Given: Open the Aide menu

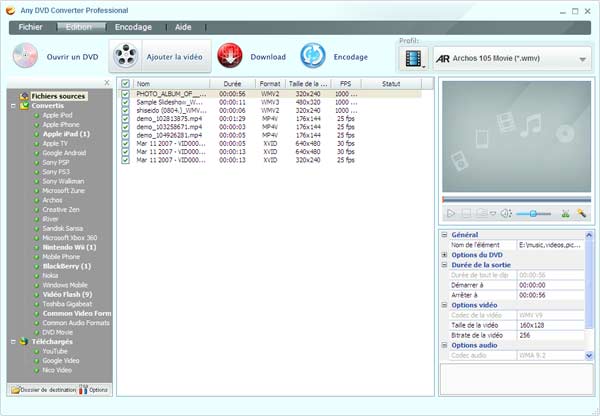Looking at the screenshot, I should 183,27.
